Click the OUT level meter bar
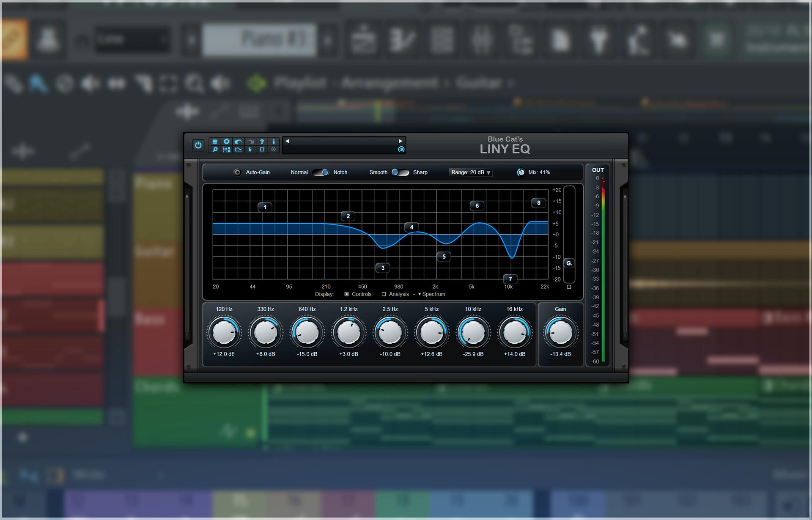The image size is (812, 520). (x=604, y=270)
